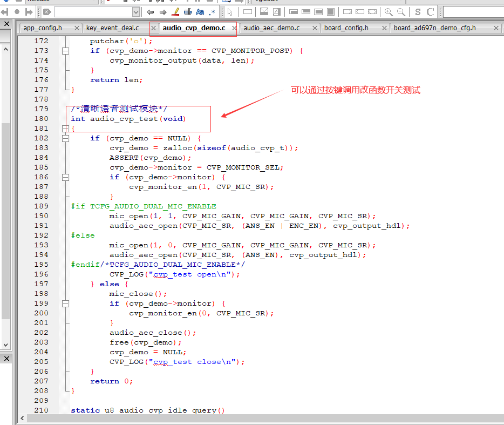Collapse the fold at line 186
The image size is (504, 425).
[66, 177]
